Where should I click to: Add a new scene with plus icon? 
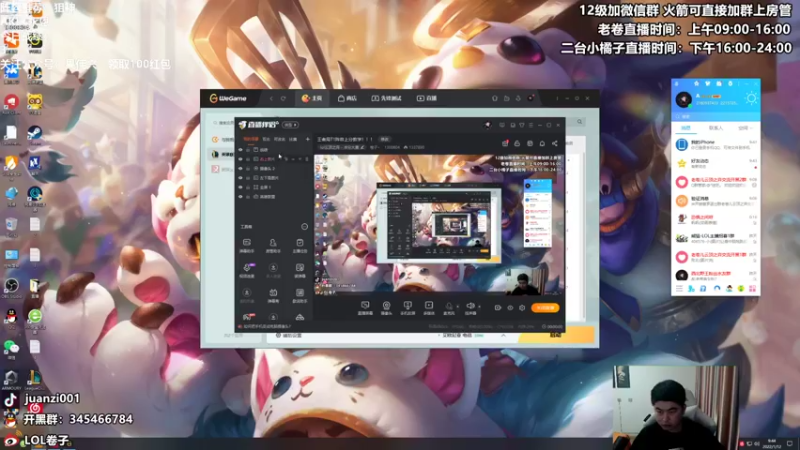click(x=308, y=139)
